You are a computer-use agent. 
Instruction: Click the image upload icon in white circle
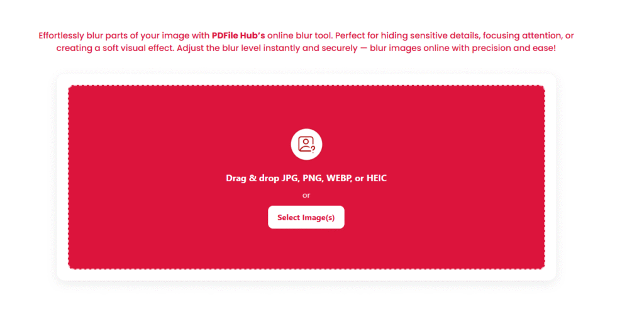306,144
